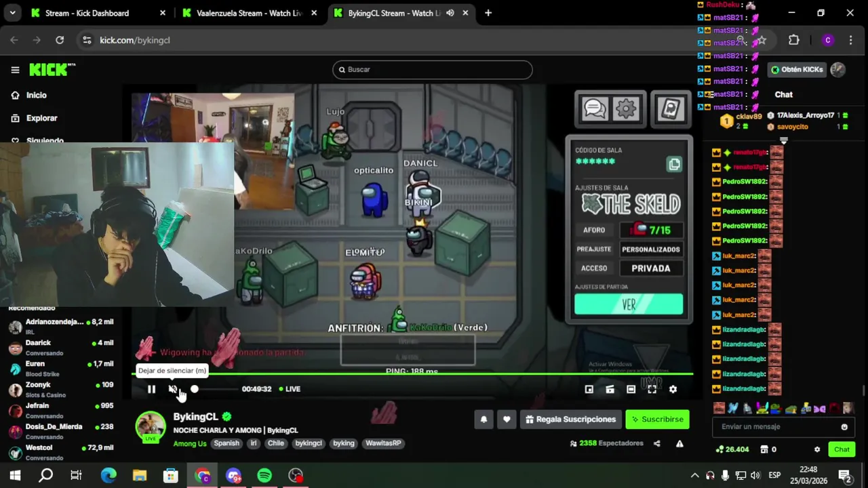
Task: Click the in-game VER button
Action: coord(629,304)
